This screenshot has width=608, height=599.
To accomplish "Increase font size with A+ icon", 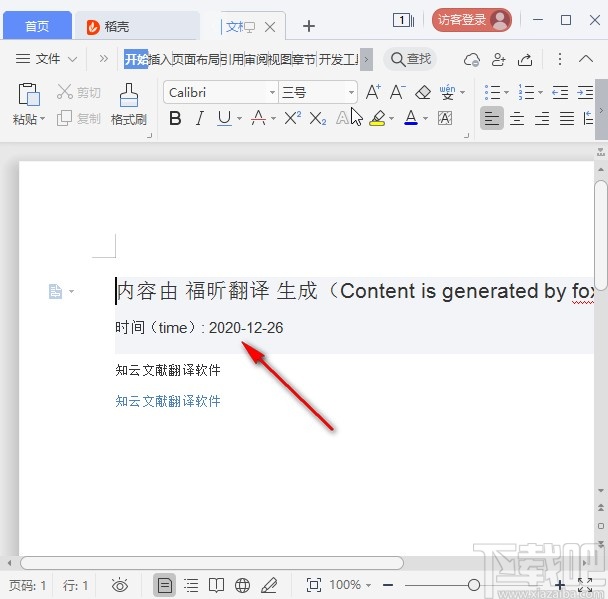I will (x=373, y=92).
